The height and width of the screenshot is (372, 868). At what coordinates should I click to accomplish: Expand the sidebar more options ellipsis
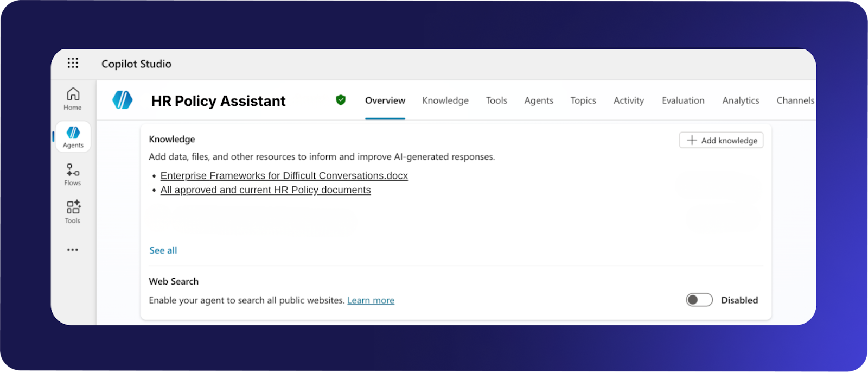[73, 250]
